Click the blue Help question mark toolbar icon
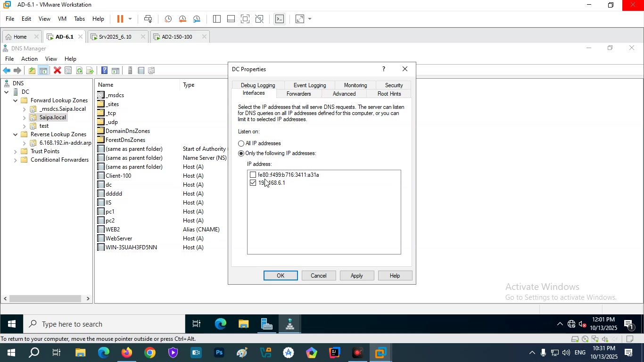Image resolution: width=644 pixels, height=362 pixels. pos(104,71)
